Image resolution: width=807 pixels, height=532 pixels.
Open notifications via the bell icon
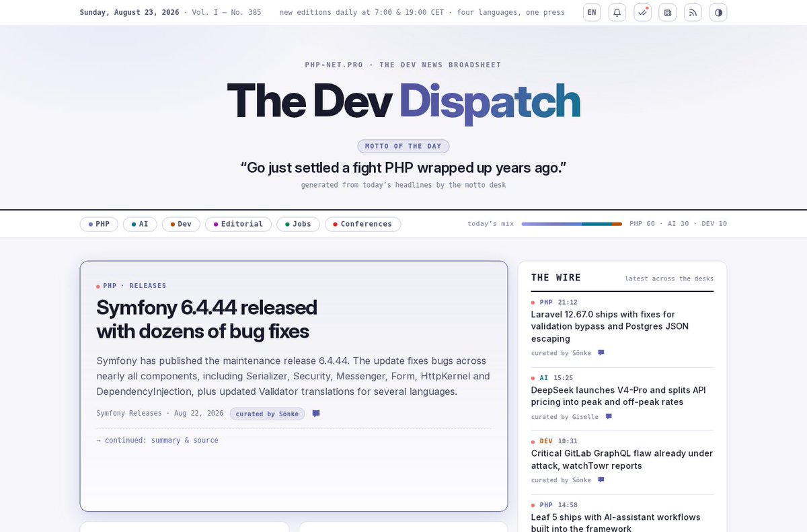617,12
